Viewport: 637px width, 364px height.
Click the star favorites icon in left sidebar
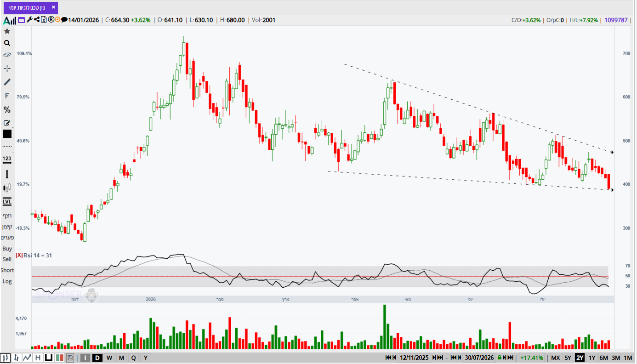tap(7, 31)
